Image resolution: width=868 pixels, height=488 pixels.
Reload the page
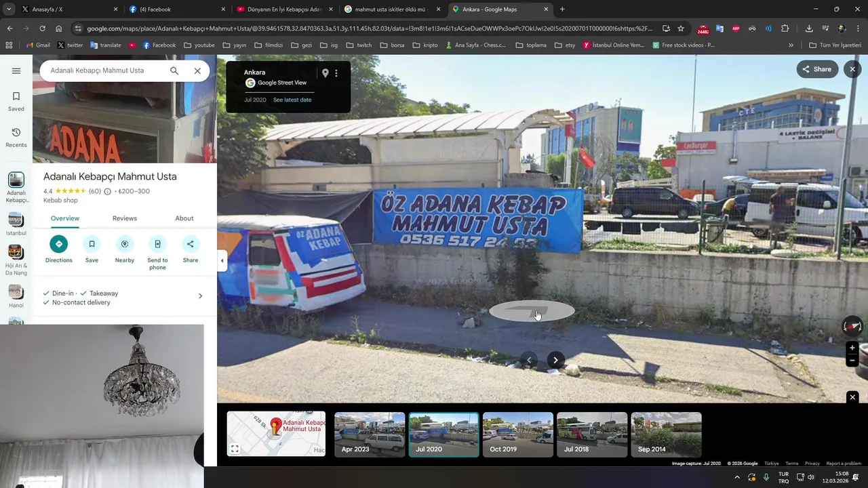point(42,28)
